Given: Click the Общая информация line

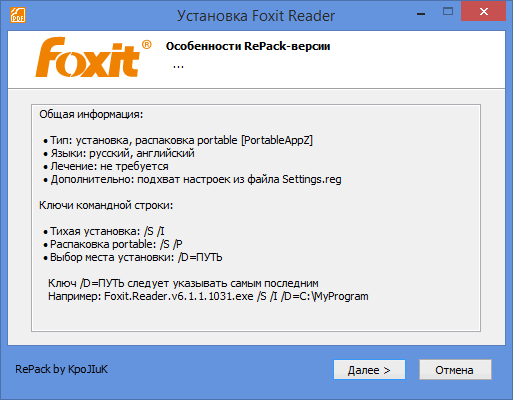Looking at the screenshot, I should [x=91, y=114].
